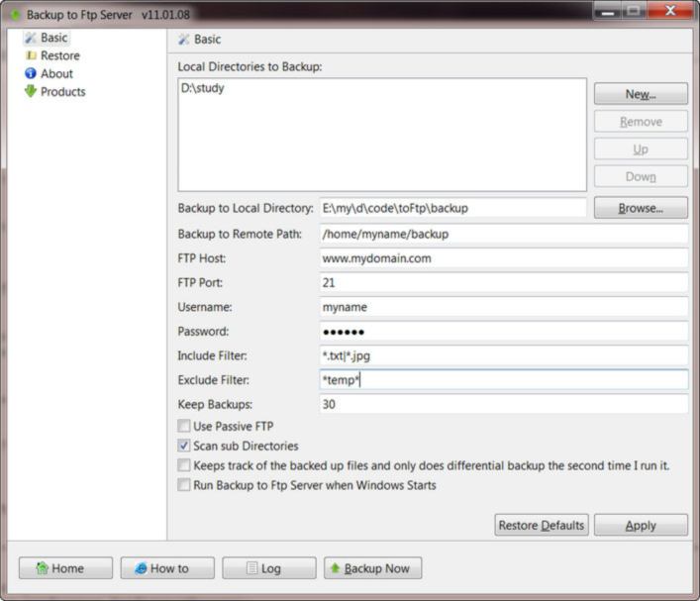
Task: Click the Backup to Local Directory field
Action: point(452,208)
